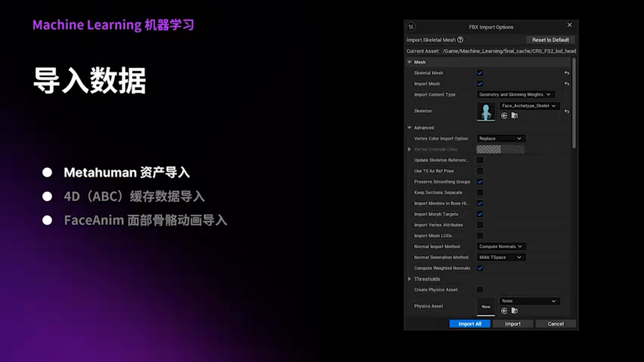
Task: Click the Unreal Engine logo on the dialog titlebar
Action: 410,27
